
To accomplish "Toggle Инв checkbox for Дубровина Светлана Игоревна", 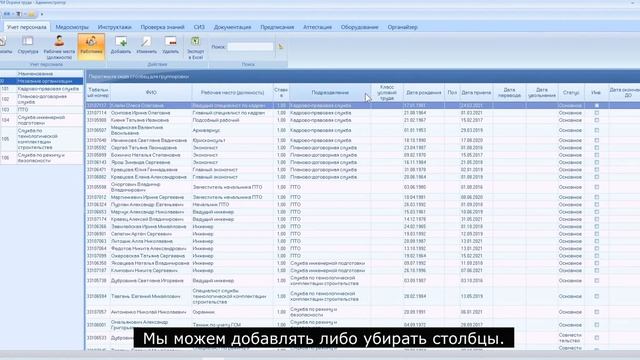I will click(x=596, y=281).
